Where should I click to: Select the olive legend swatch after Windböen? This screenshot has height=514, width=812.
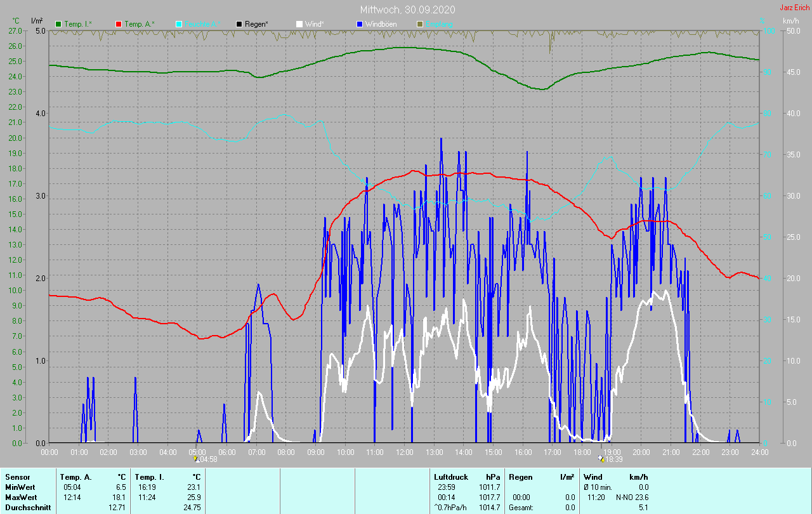419,24
